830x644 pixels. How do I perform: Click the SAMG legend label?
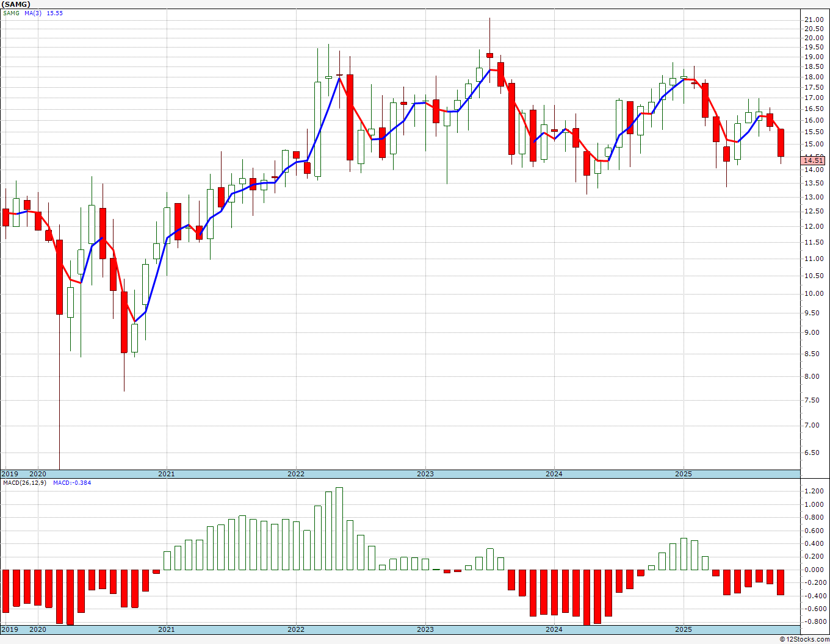click(x=11, y=13)
